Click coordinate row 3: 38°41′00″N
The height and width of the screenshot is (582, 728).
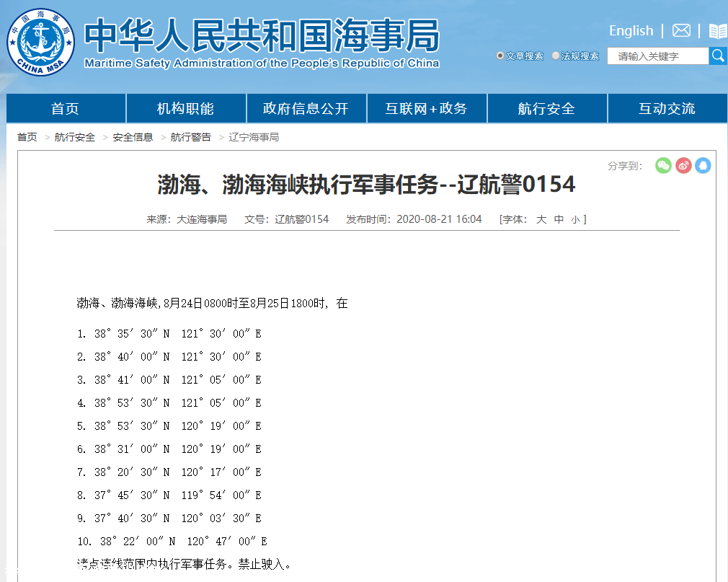169,380
